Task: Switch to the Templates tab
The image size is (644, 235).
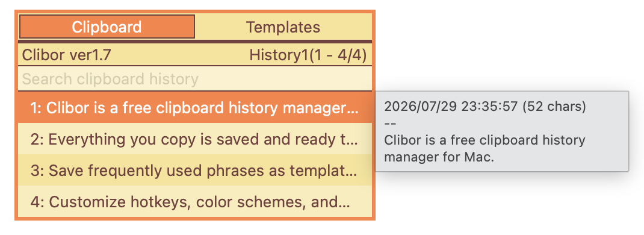Action: [283, 27]
